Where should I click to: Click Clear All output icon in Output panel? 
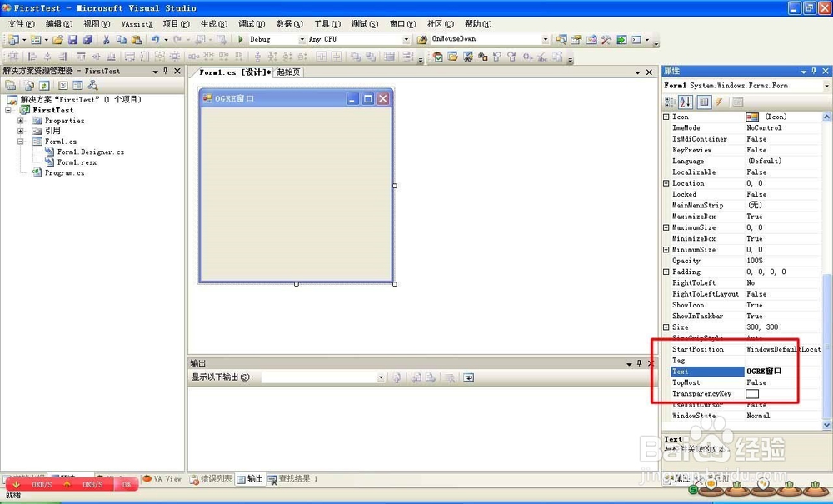(450, 377)
